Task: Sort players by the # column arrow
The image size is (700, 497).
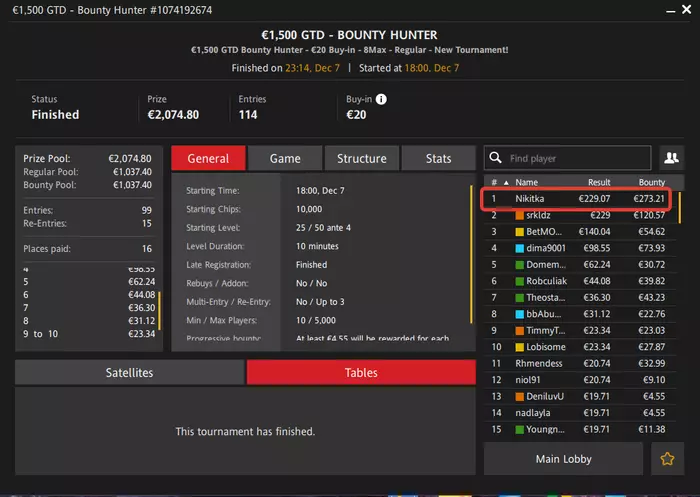Action: 506,183
